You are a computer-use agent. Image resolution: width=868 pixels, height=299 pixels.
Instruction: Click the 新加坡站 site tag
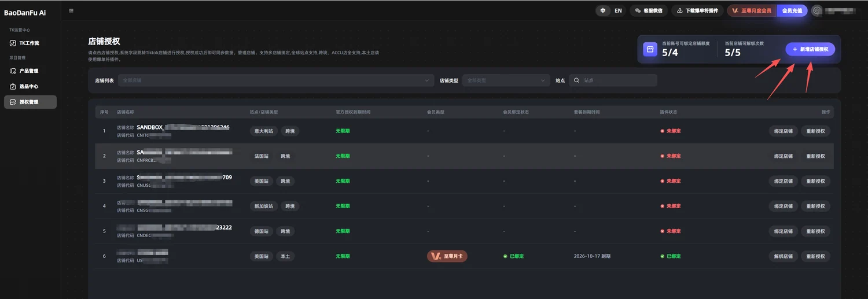tap(264, 206)
